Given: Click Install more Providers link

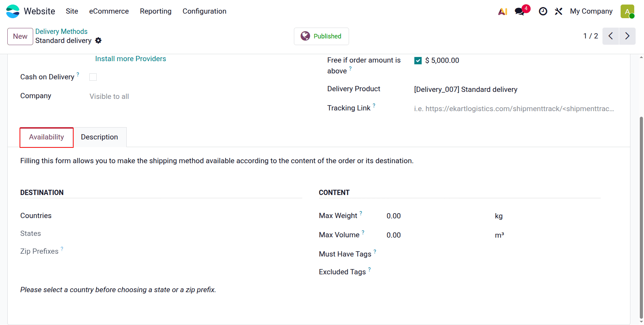Looking at the screenshot, I should (131, 59).
